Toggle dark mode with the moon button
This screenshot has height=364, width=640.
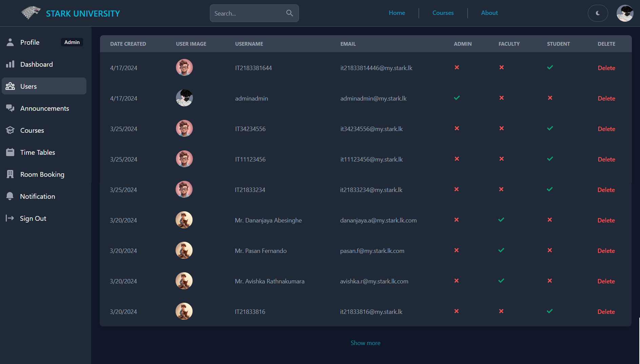[598, 13]
